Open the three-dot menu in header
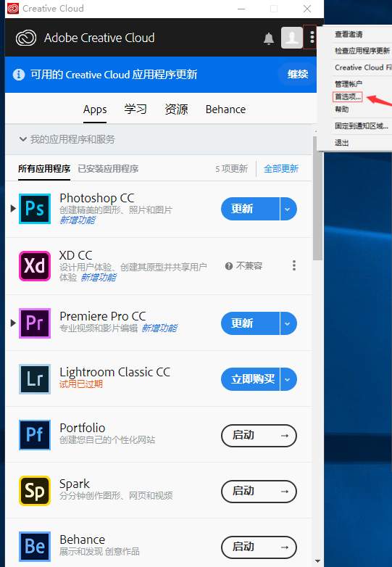392x567 pixels. pos(312,37)
